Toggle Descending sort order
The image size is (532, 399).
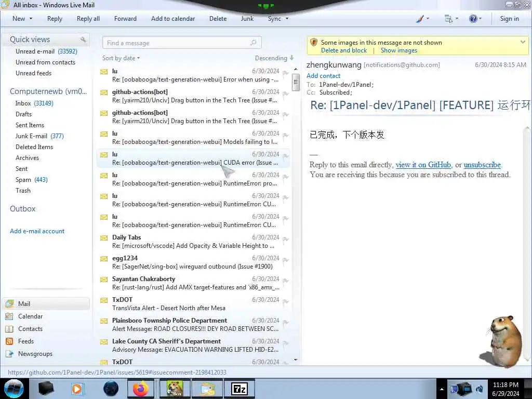[274, 58]
